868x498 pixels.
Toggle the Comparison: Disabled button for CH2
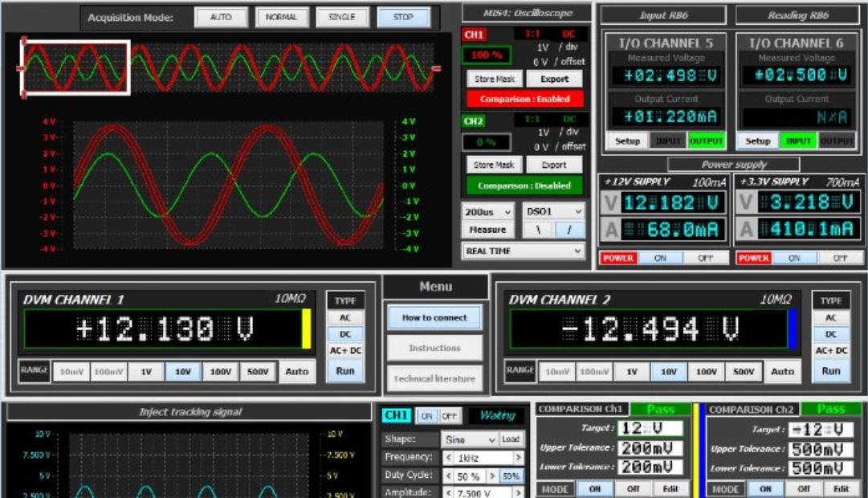[x=524, y=186]
